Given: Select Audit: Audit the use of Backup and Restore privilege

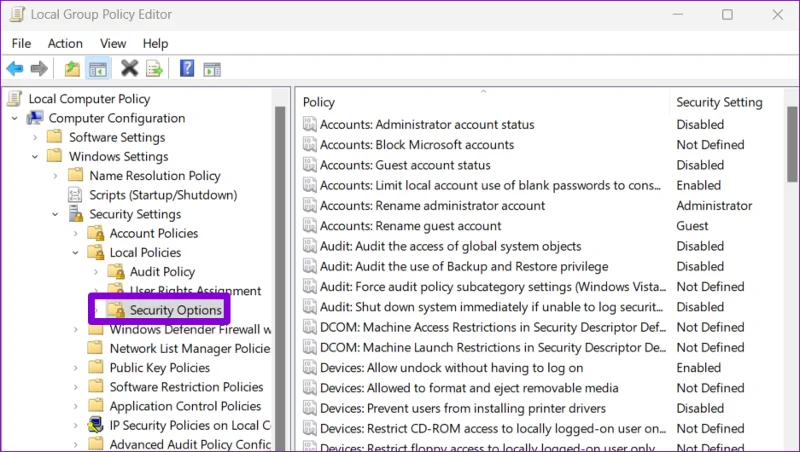Looking at the screenshot, I should tap(464, 266).
